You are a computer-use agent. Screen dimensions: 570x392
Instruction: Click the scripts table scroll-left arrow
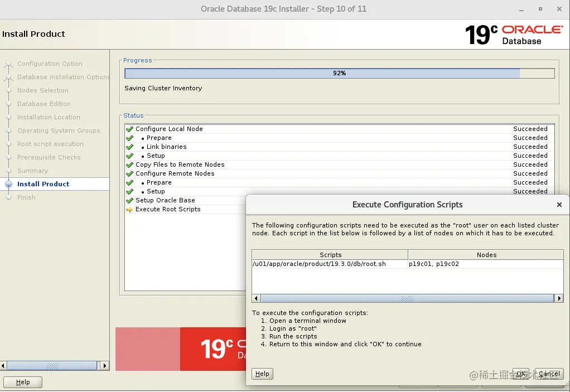[256, 298]
